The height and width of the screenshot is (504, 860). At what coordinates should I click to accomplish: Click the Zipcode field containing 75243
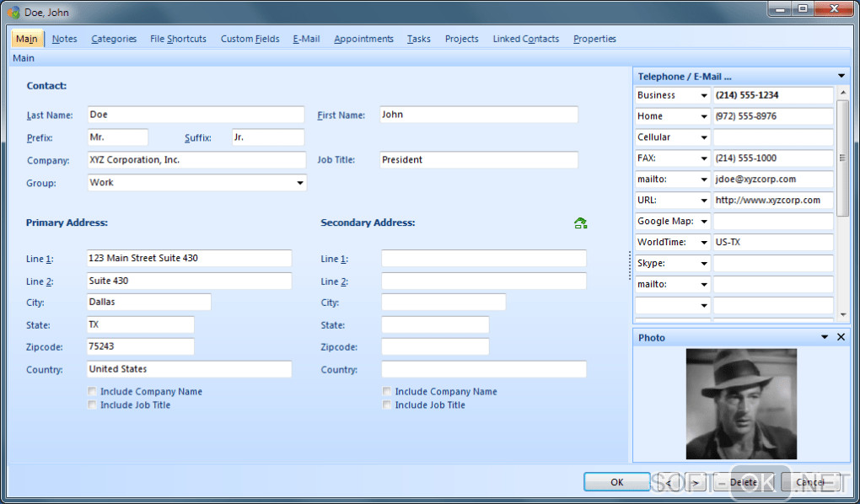click(x=141, y=346)
